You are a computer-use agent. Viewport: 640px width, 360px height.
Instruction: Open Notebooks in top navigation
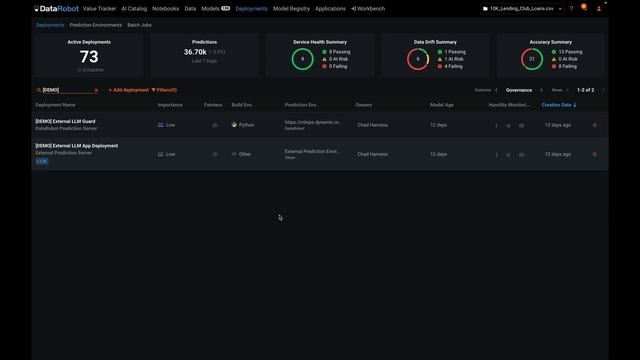click(x=165, y=9)
